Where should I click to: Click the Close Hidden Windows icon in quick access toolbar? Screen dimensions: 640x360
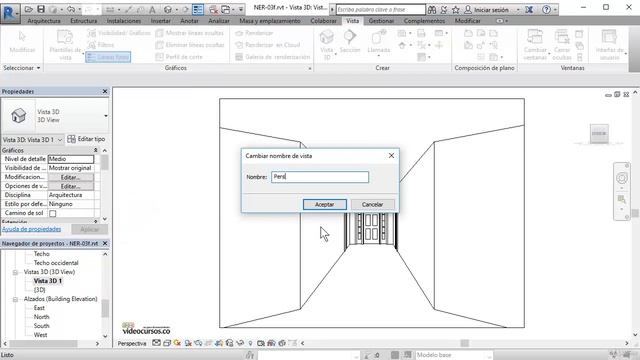tap(213, 9)
